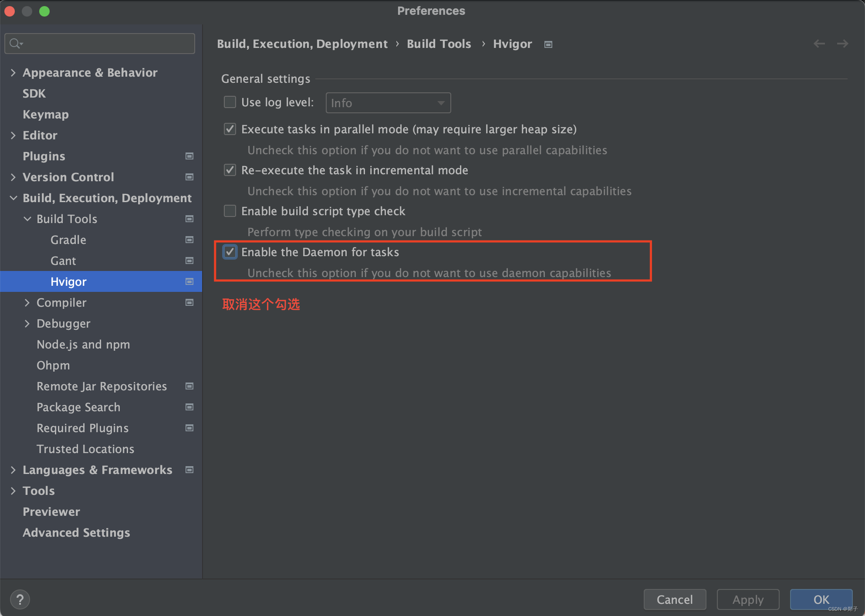Click the help question mark icon

(x=20, y=599)
